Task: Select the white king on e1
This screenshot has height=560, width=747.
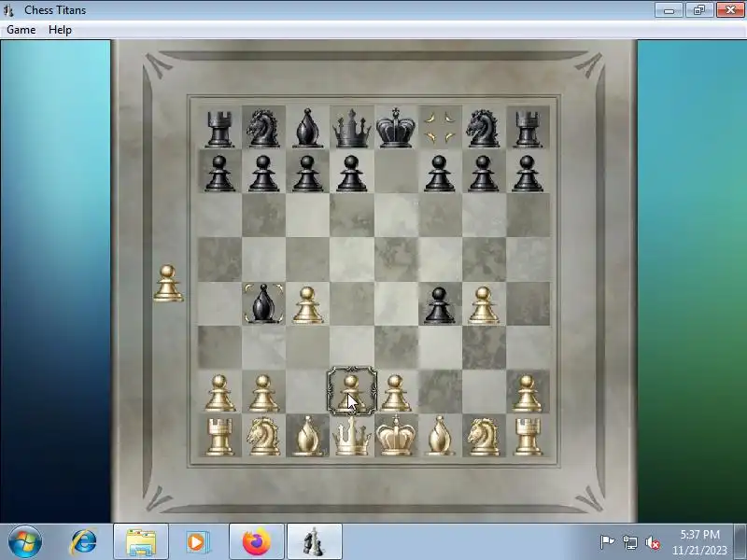Action: click(x=395, y=436)
